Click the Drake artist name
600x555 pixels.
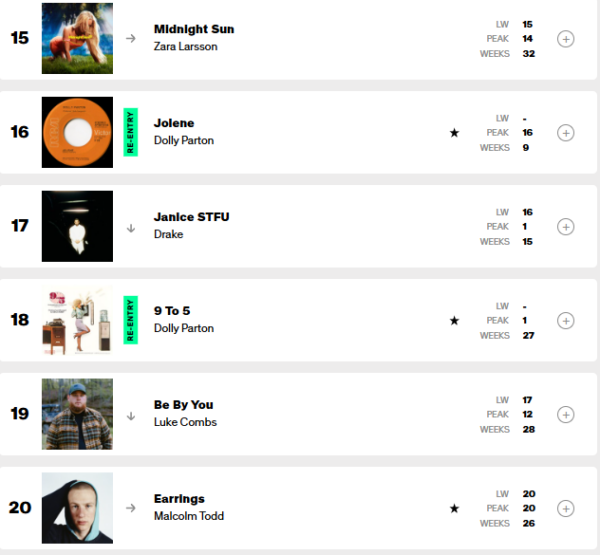pyautogui.click(x=168, y=234)
